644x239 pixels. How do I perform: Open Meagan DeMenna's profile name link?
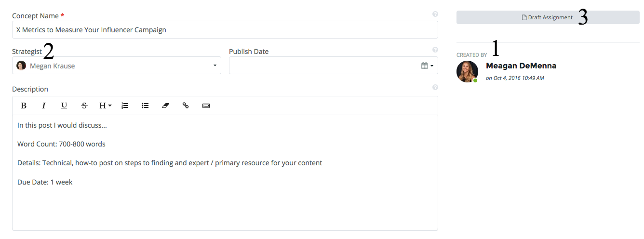tap(521, 66)
